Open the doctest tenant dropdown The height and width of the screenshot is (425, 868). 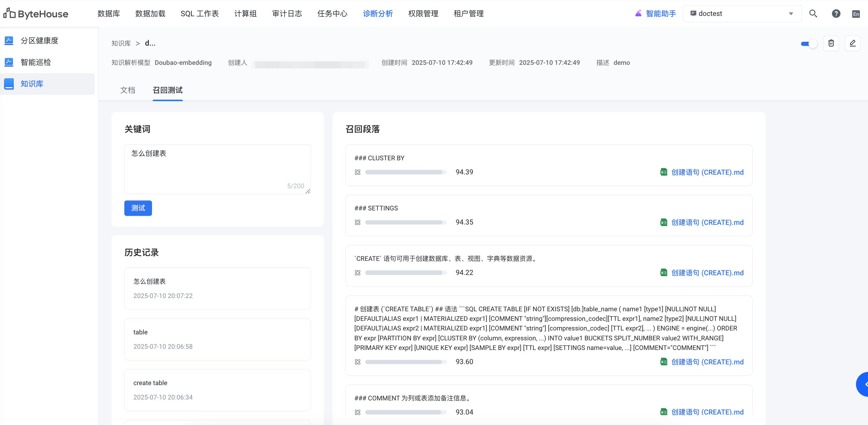point(742,14)
